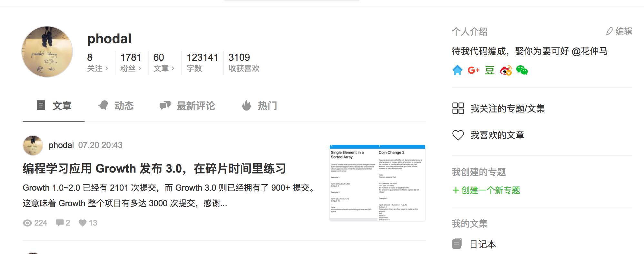Click the pencil icon beside 编辑
The image size is (644, 254).
tap(609, 31)
